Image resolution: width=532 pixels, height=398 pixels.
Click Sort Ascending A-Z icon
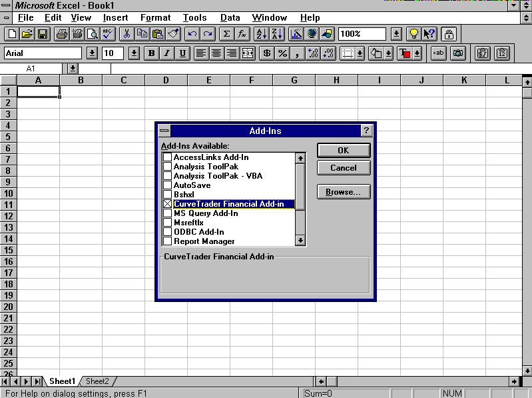pos(261,34)
